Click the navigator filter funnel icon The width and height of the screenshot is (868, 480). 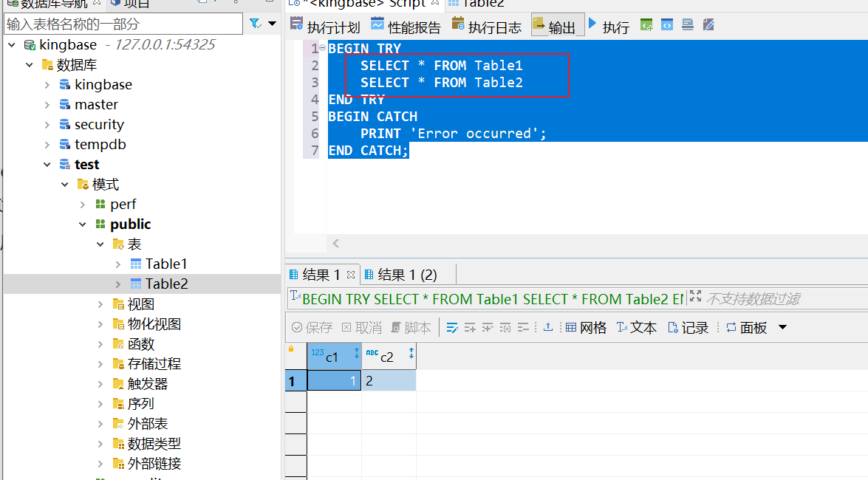256,24
